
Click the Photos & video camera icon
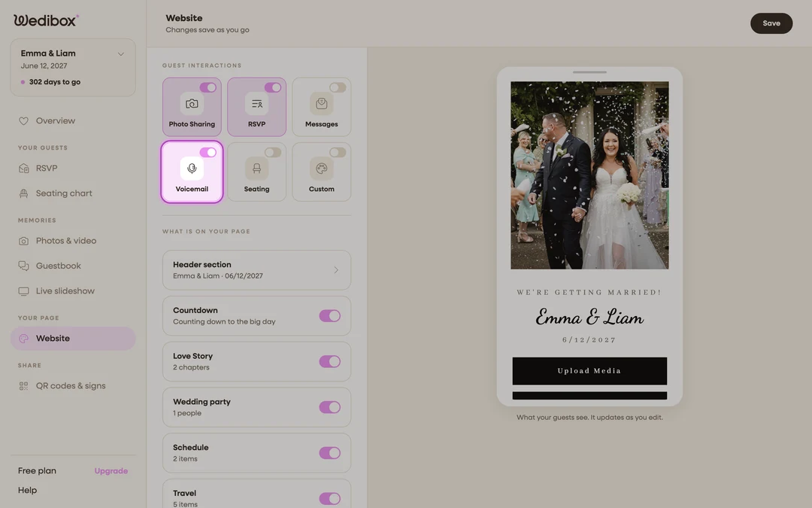(24, 241)
